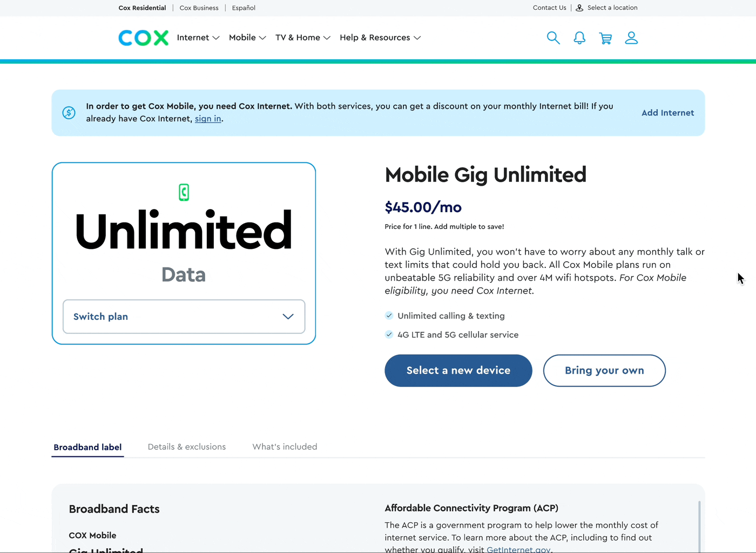This screenshot has height=553, width=756.
Task: Click the Cox logo
Action: point(143,37)
